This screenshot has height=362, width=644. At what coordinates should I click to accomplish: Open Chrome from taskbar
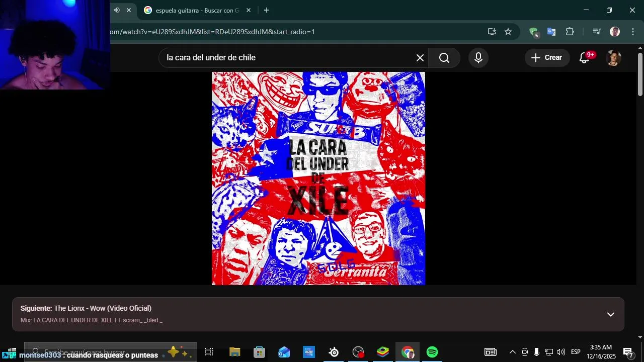click(x=408, y=352)
